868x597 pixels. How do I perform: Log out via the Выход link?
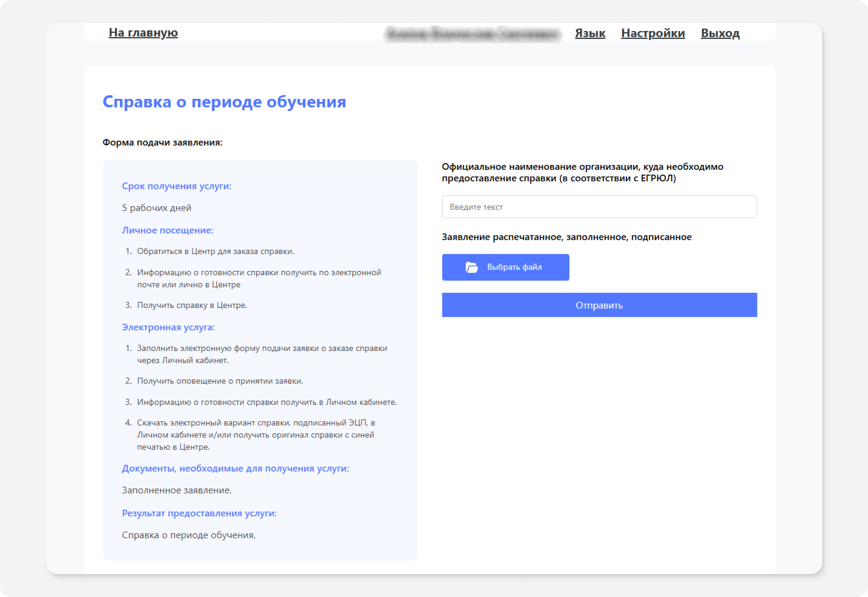[x=720, y=33]
